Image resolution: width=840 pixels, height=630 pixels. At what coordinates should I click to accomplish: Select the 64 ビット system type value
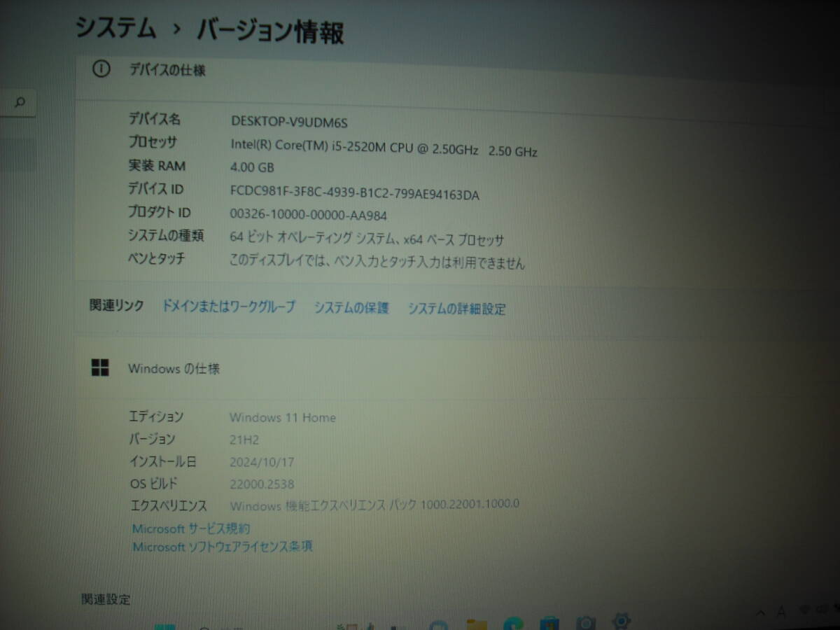(x=367, y=238)
